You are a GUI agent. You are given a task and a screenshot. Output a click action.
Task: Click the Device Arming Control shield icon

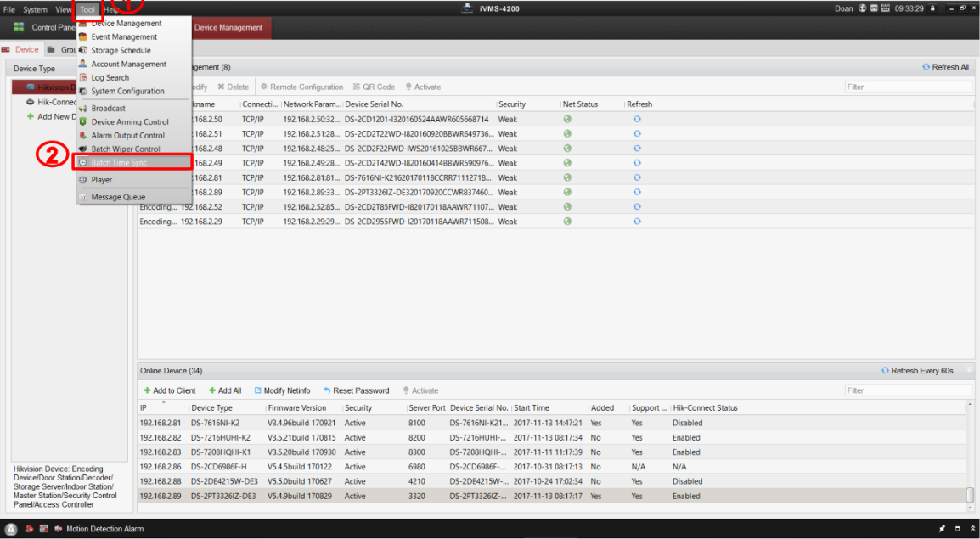(83, 122)
